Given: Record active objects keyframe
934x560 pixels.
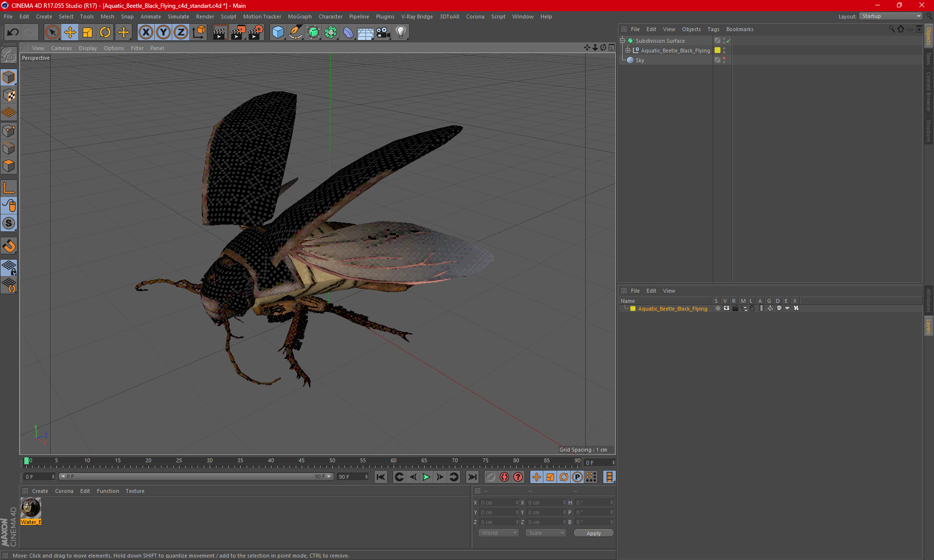Looking at the screenshot, I should (x=490, y=477).
